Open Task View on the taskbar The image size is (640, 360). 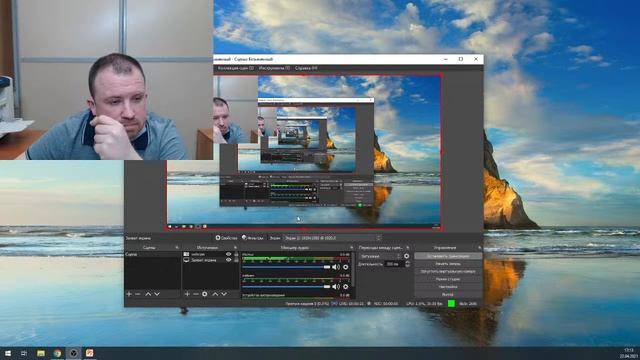point(24,353)
